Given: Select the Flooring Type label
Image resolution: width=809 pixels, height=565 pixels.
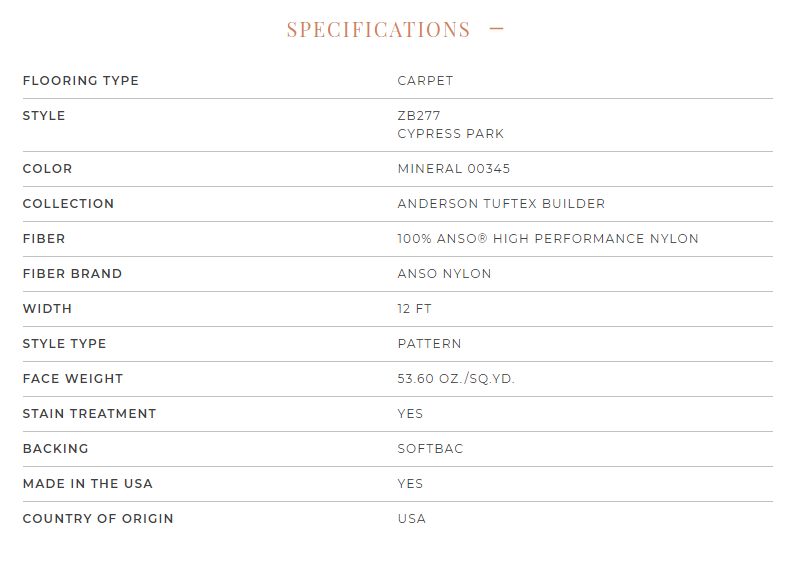Looking at the screenshot, I should pos(81,81).
